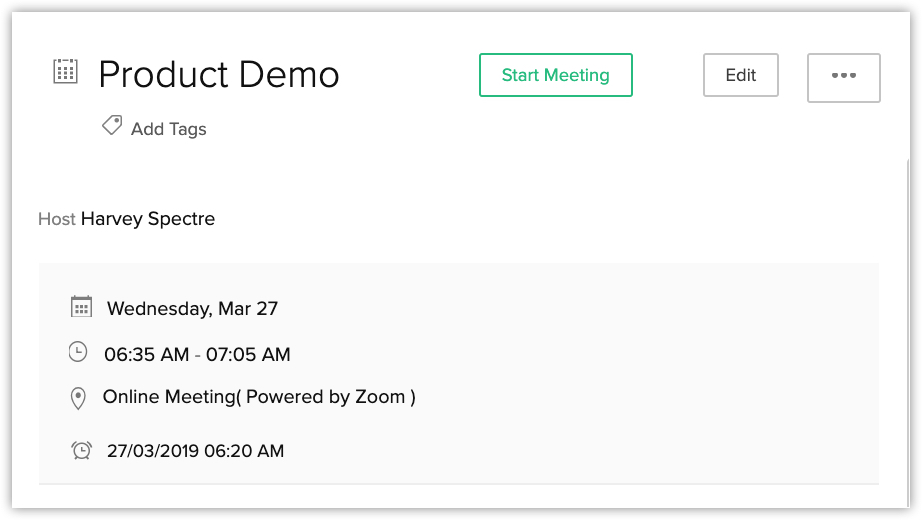Click the Host label

click(x=56, y=218)
